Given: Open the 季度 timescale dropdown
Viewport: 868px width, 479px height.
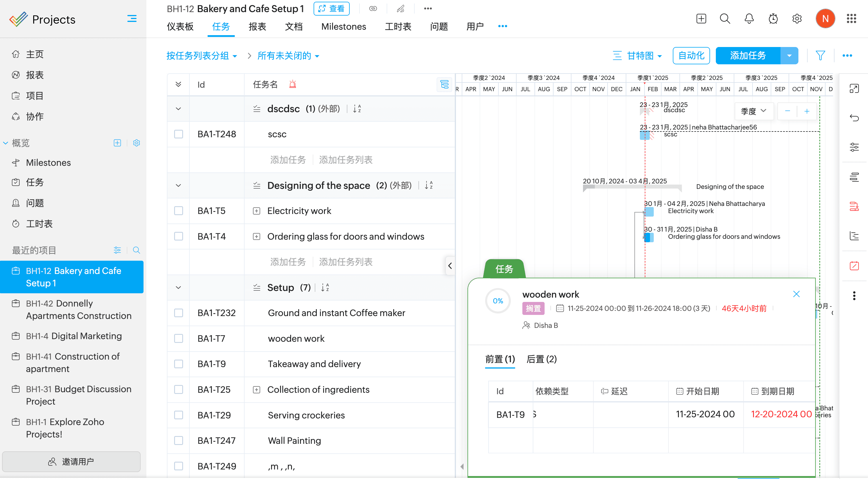Looking at the screenshot, I should (x=753, y=111).
